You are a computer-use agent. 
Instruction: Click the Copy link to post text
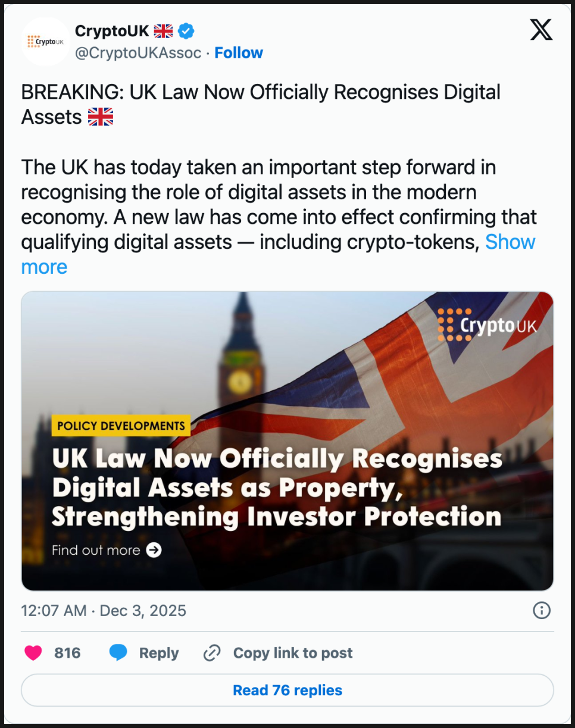coord(293,653)
